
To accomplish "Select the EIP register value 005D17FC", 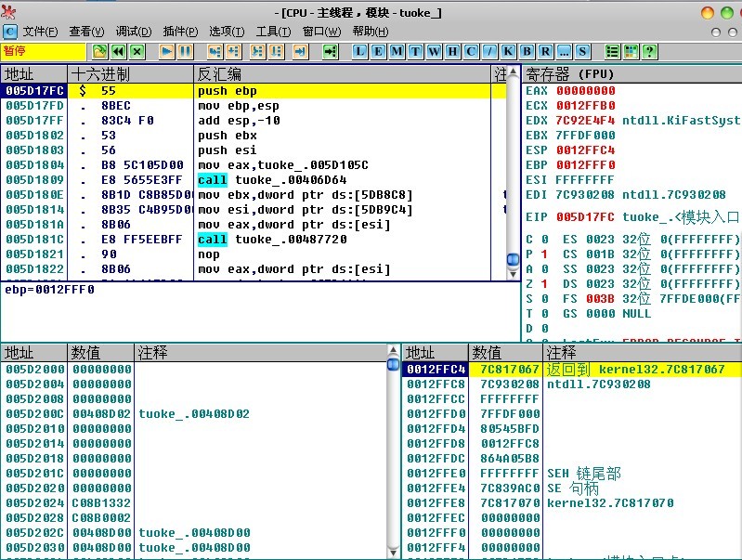I will 585,217.
